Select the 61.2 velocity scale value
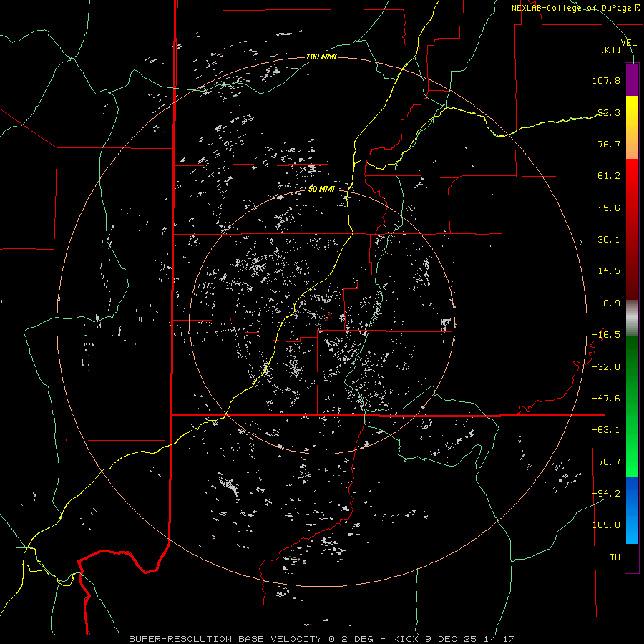The height and width of the screenshot is (644, 644). 609,176
